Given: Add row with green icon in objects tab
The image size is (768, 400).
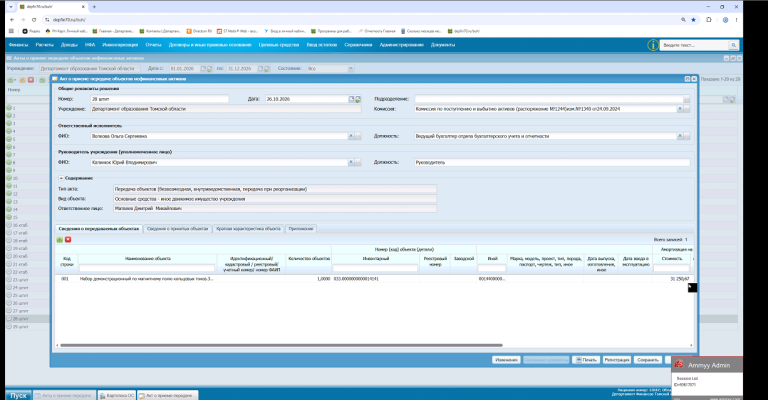Looking at the screenshot, I should pyautogui.click(x=60, y=239).
